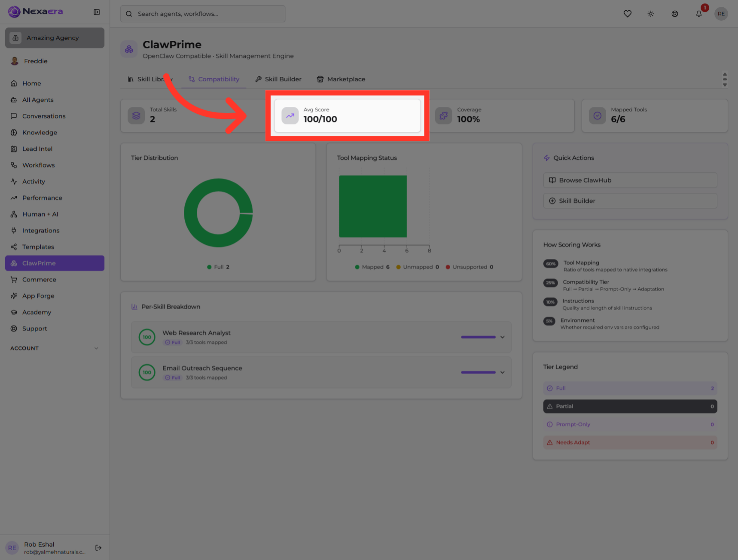Open Integrations section
This screenshot has width=738, height=560.
tap(55, 230)
